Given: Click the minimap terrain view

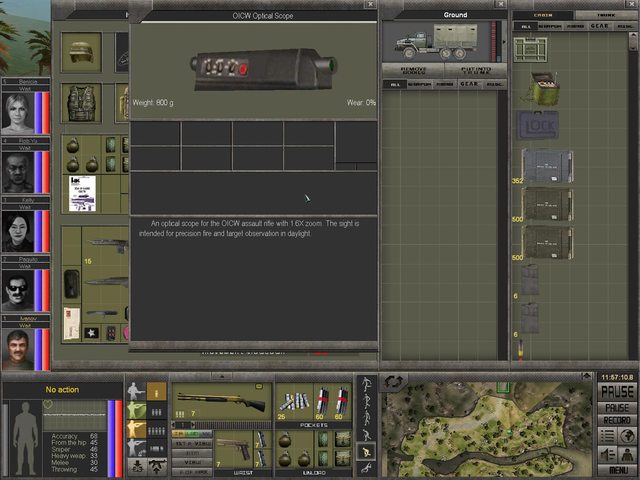Looking at the screenshot, I should [487, 430].
